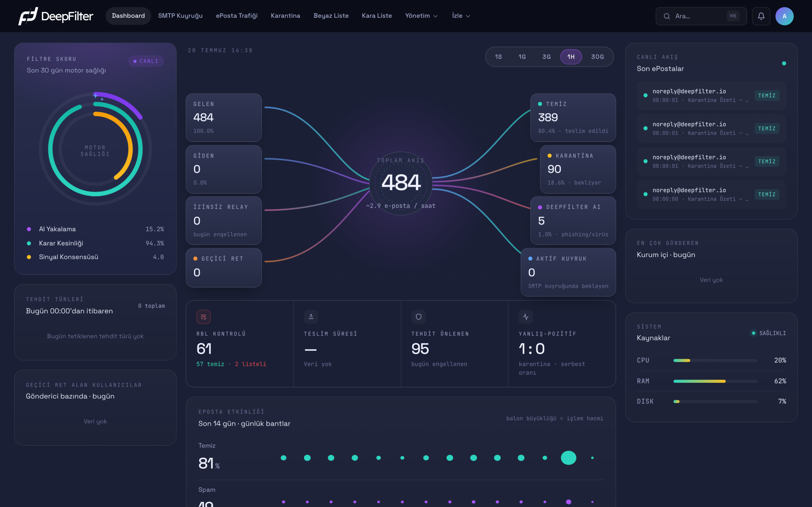Screen dimensions: 812x507
Task: Open the user avatar menu
Action: 784,16
